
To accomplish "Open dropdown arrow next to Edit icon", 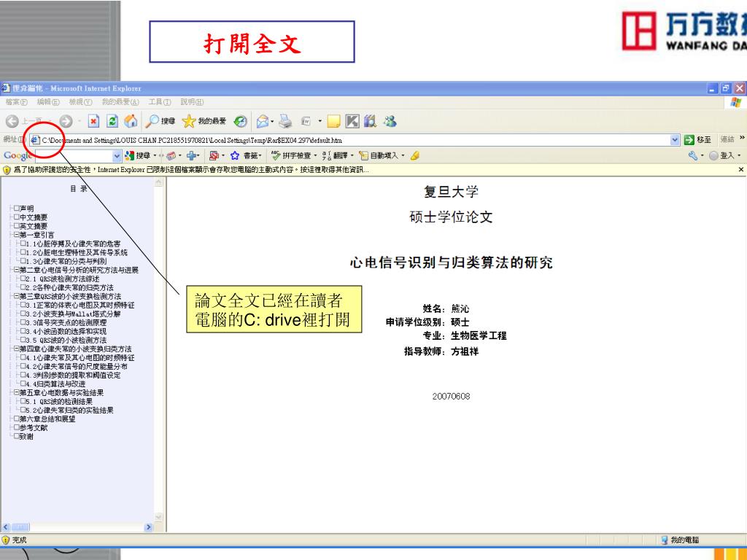I will [320, 122].
